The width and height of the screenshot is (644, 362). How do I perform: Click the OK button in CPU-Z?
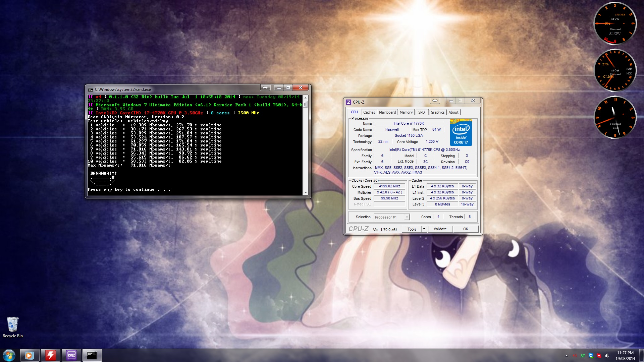click(x=466, y=229)
